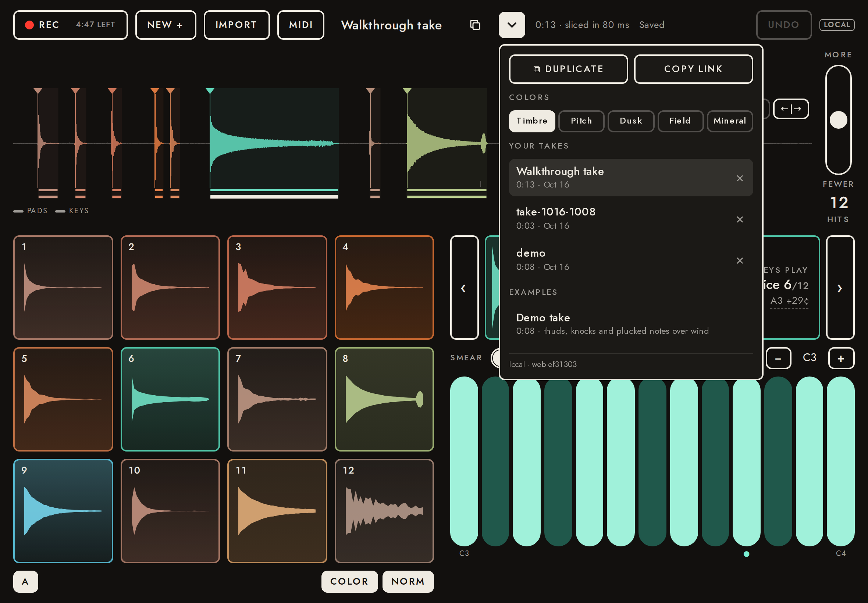Select the Timbre color scheme
Viewport: 868px width, 603px height.
pos(532,121)
